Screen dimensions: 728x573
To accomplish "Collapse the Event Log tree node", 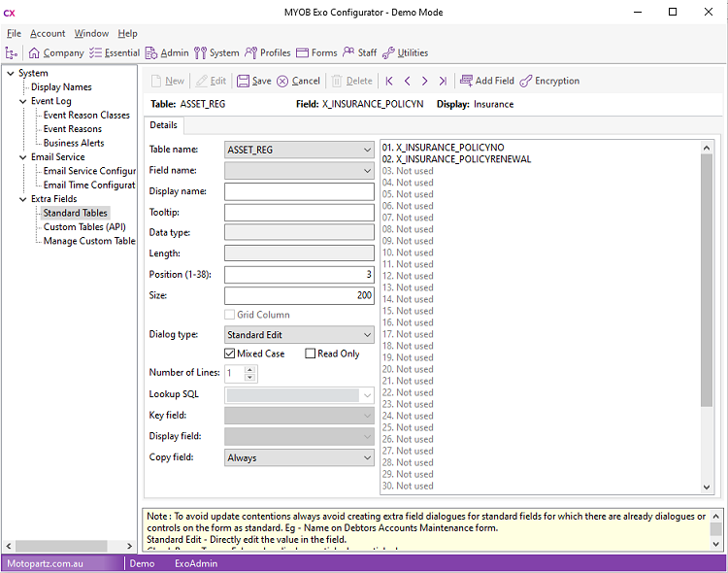I will click(22, 101).
